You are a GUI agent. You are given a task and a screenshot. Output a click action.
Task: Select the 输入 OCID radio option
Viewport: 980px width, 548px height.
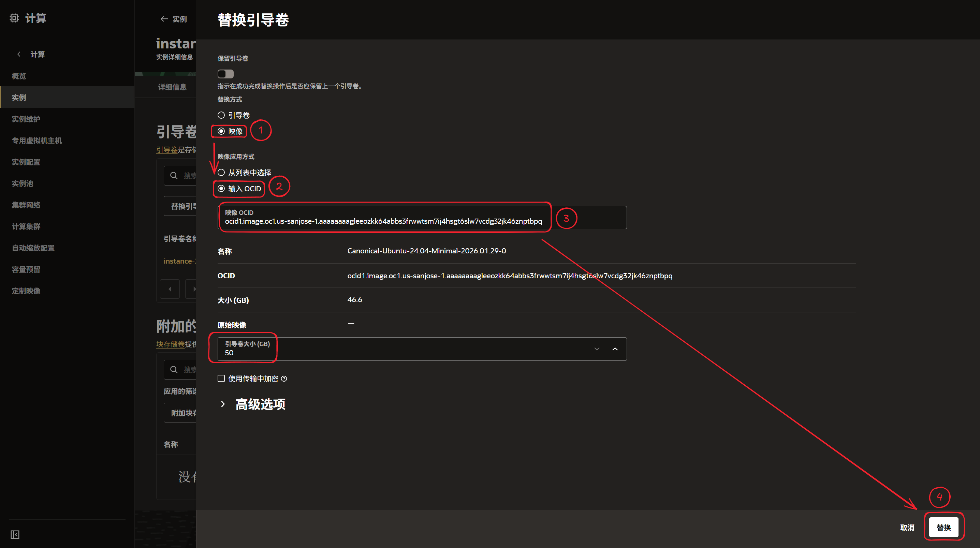point(221,189)
